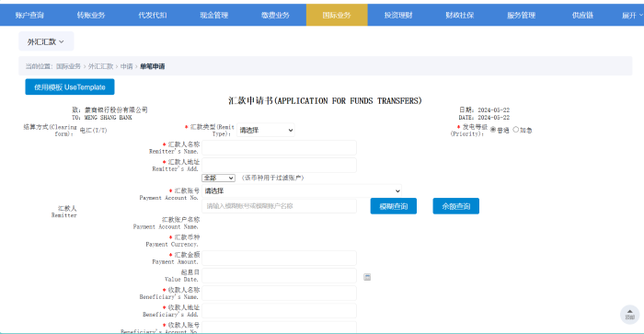
Task: Expand the 展开 navigation menu
Action: 632,16
